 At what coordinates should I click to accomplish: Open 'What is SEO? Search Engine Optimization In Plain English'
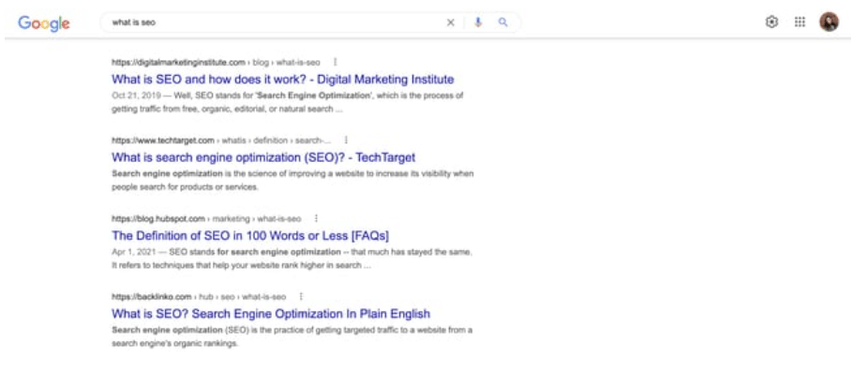[271, 314]
